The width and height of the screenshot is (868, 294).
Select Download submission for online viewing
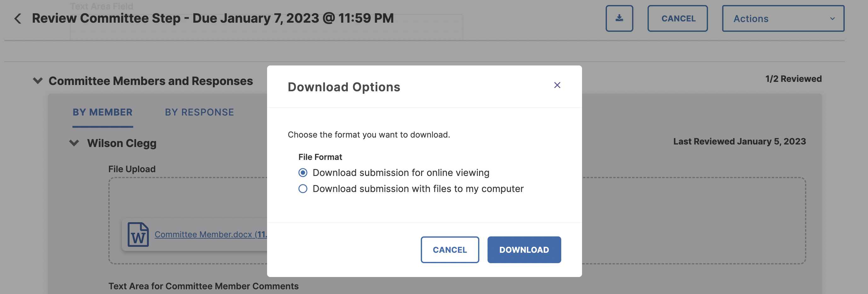(303, 173)
